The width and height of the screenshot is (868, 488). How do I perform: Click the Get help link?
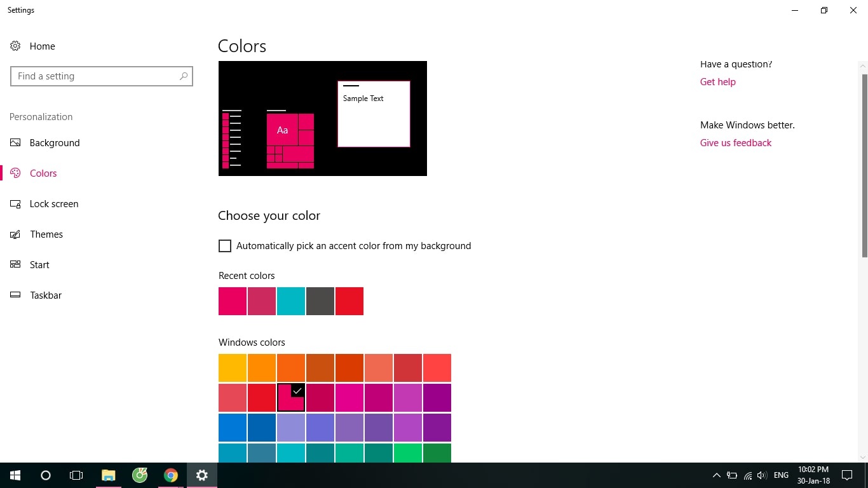[x=717, y=82]
